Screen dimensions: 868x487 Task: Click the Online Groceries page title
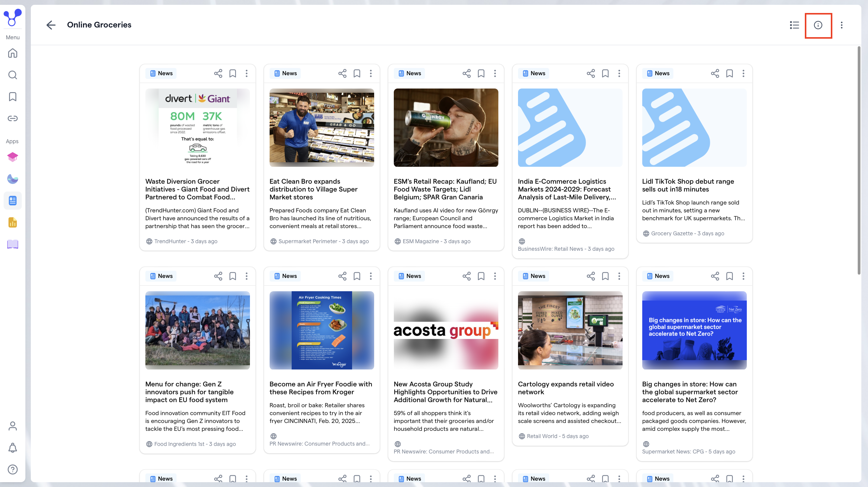pos(99,25)
